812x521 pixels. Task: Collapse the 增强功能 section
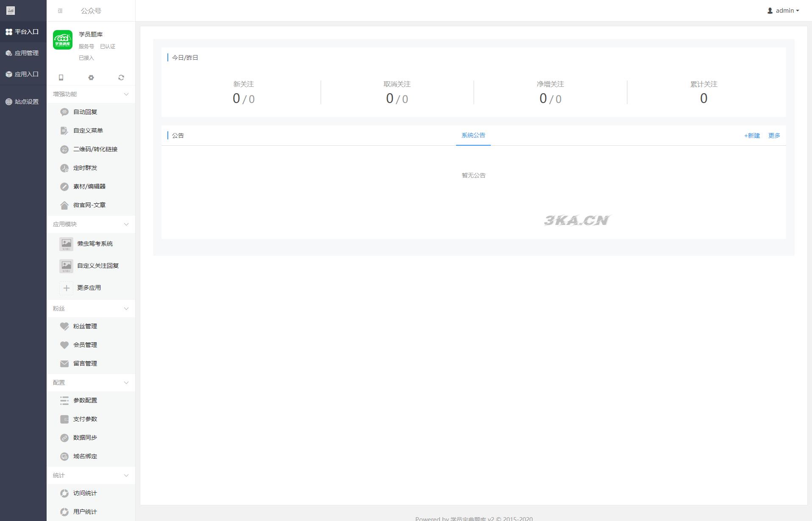coord(126,94)
